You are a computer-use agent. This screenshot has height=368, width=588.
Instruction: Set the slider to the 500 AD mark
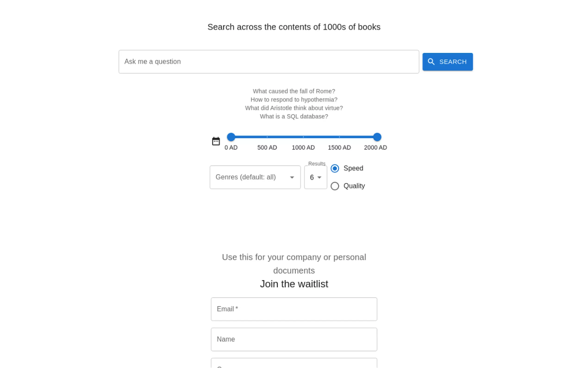click(267, 137)
